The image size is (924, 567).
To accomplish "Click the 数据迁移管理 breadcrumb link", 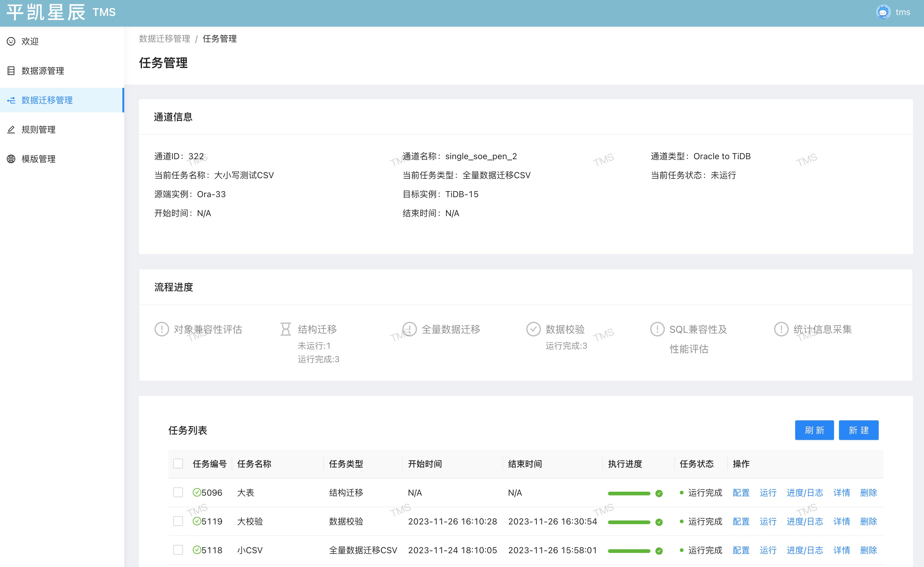I will click(x=164, y=39).
